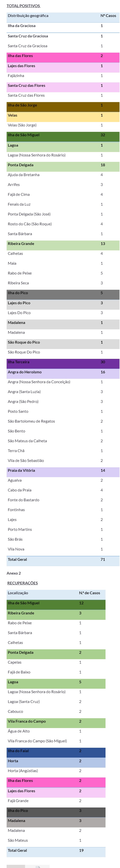Click the Rabo de Peixe row with 5 cases
120x868 pixels.
tap(63, 273)
